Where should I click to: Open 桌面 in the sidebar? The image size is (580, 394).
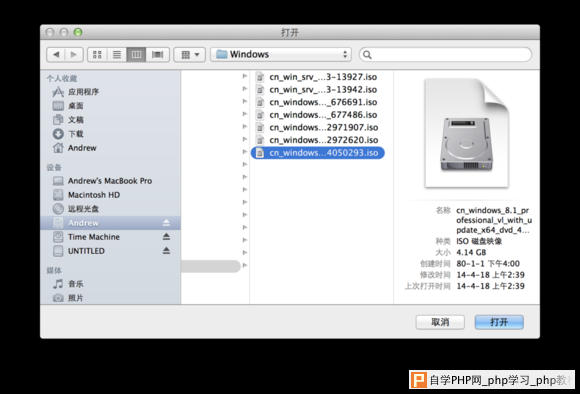(x=110, y=106)
